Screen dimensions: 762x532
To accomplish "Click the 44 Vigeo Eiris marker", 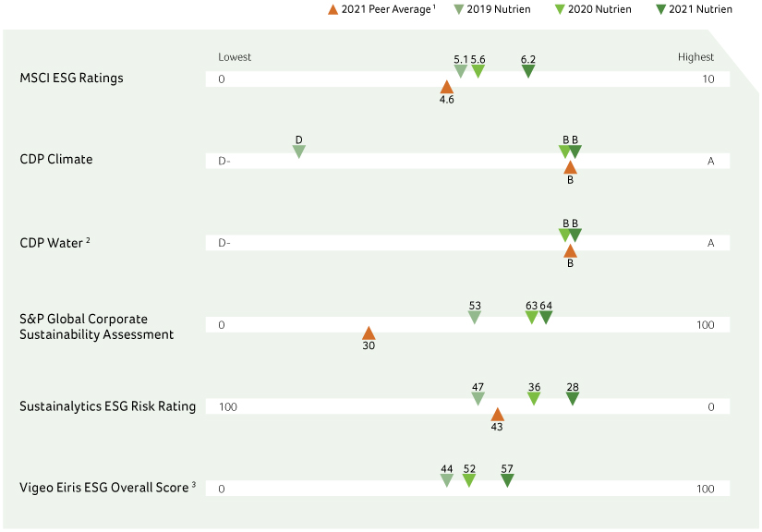I will pyautogui.click(x=447, y=480).
